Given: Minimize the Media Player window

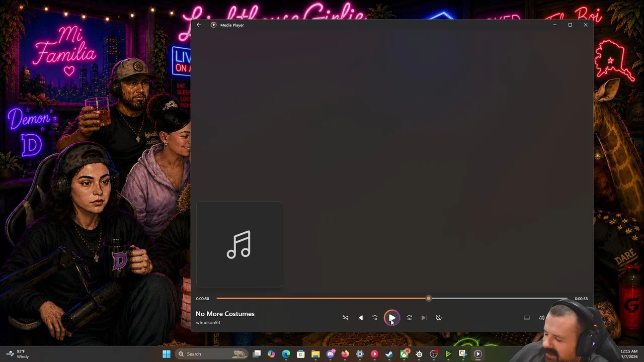Looking at the screenshot, I should pos(554,25).
